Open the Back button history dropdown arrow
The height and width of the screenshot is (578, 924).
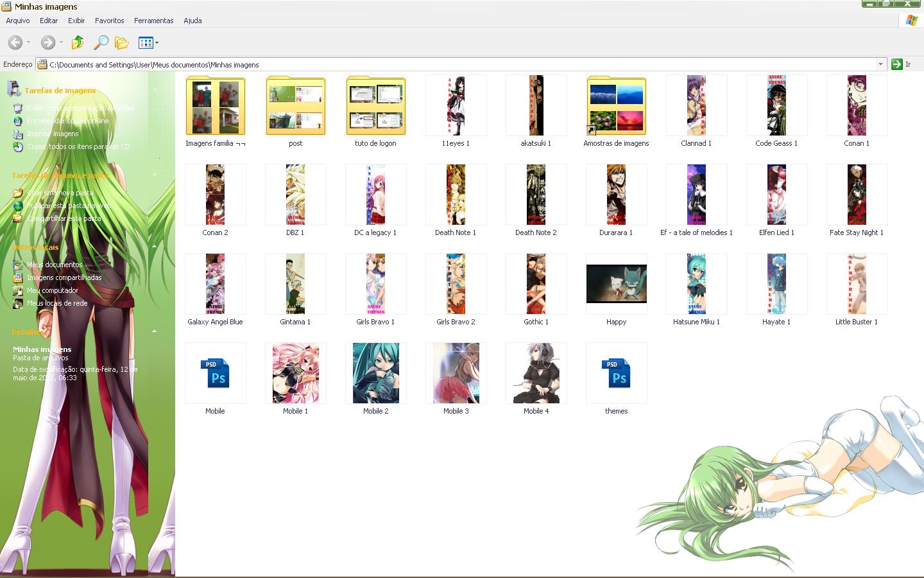tap(28, 43)
